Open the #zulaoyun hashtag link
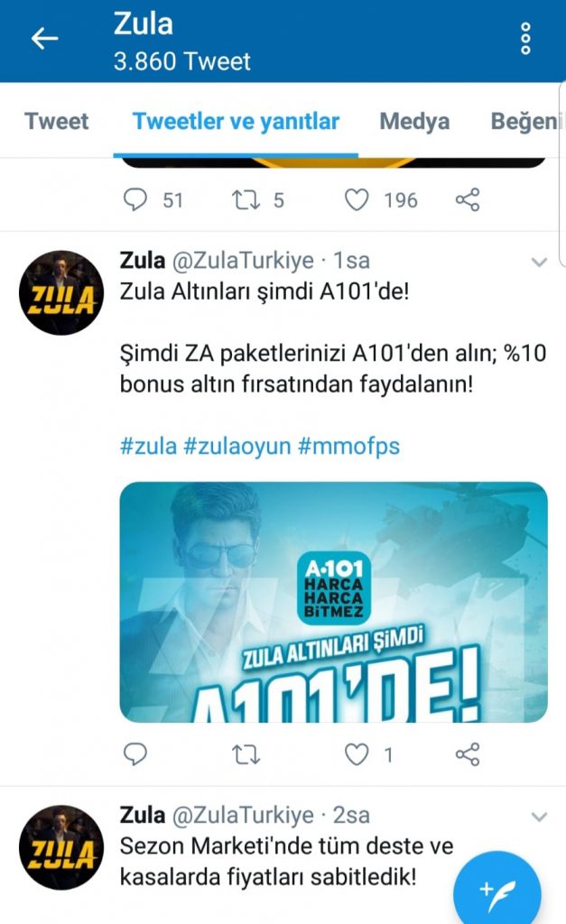Screen dimensions: 566x924 (237, 446)
